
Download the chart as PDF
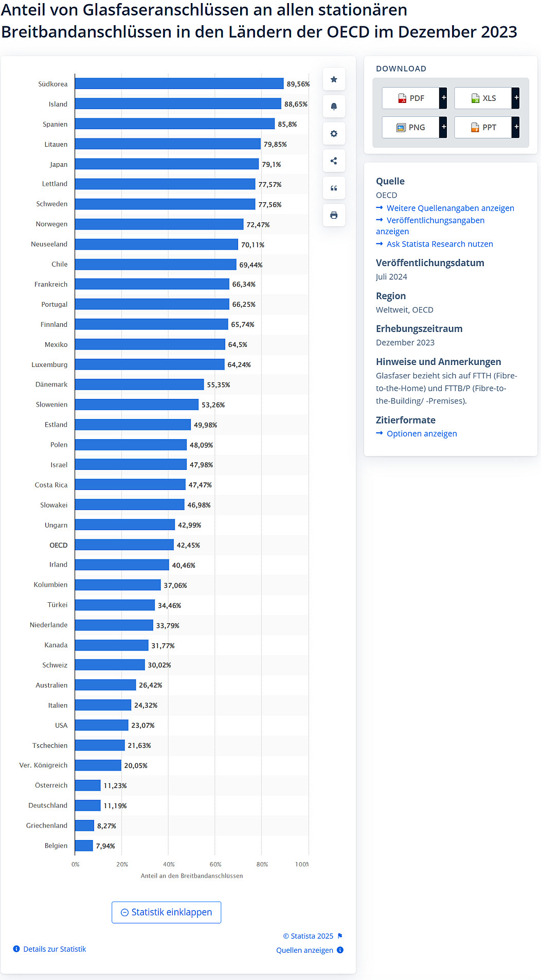(411, 98)
